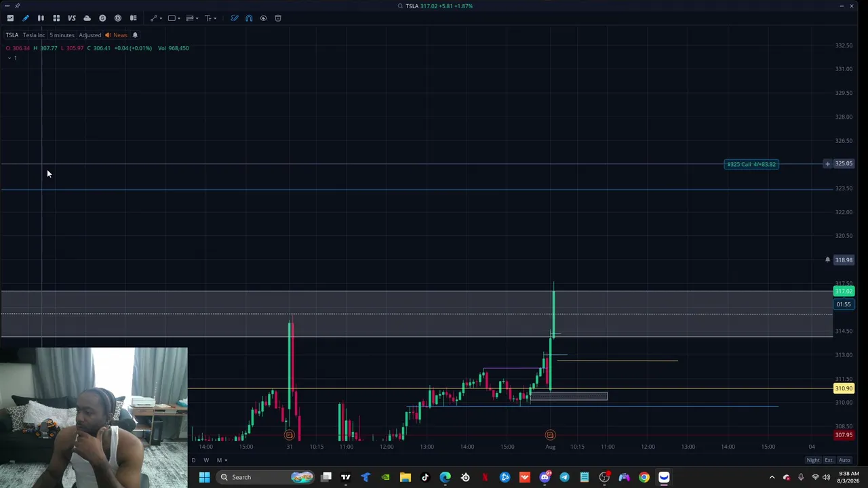Toggle the blue stay-in-drawing-mode pen icon
This screenshot has width=868, height=488.
(x=235, y=18)
